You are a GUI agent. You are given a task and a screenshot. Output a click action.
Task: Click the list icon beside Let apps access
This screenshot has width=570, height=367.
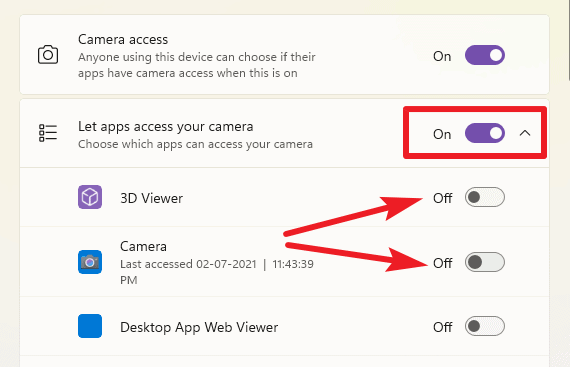[48, 133]
